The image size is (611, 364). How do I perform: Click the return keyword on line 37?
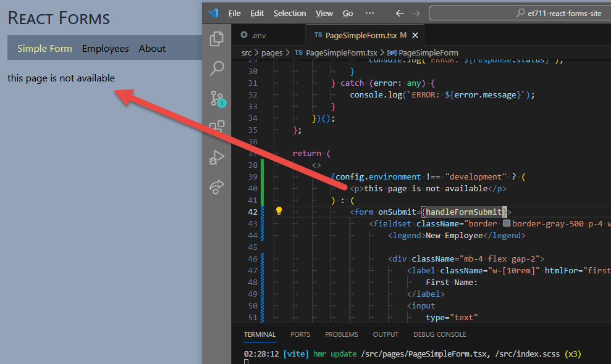click(x=306, y=154)
